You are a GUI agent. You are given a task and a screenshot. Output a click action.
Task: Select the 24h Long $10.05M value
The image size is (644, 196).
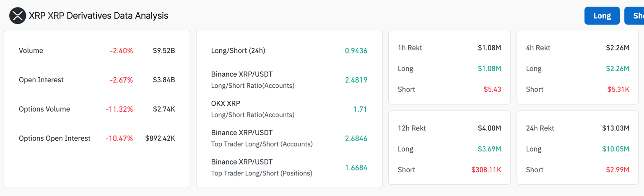click(615, 149)
